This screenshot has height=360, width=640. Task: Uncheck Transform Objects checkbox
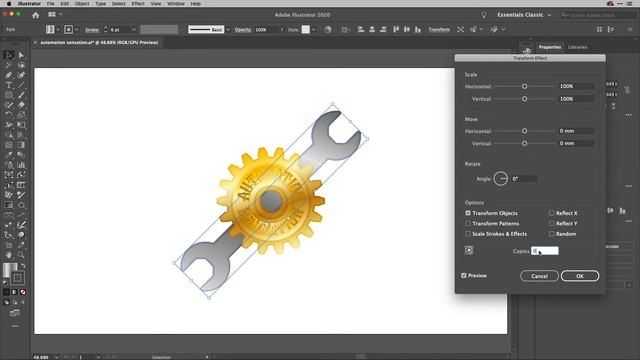tap(468, 213)
